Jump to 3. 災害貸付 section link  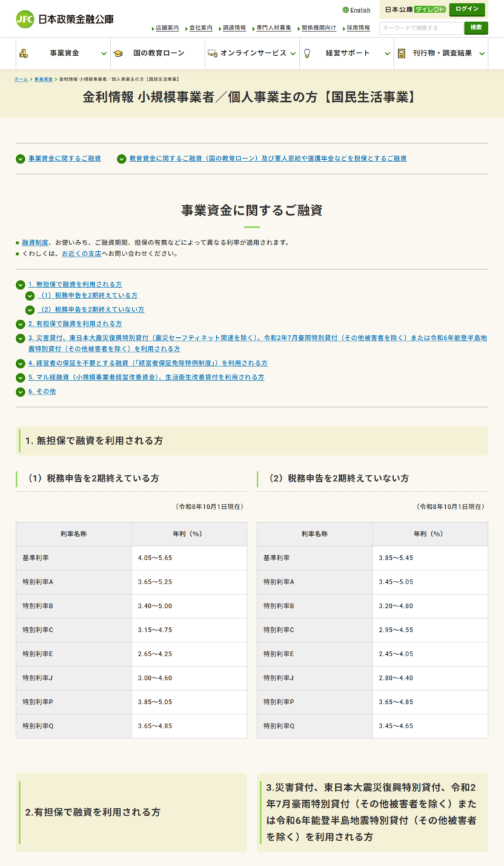(258, 343)
